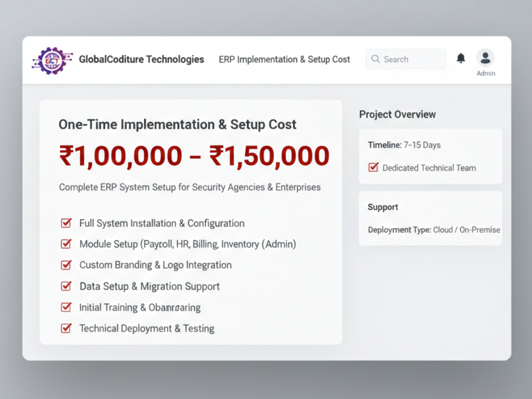
Task: Click the ₹1,00,000 – ₹1,50,000 price text
Action: coord(194,156)
